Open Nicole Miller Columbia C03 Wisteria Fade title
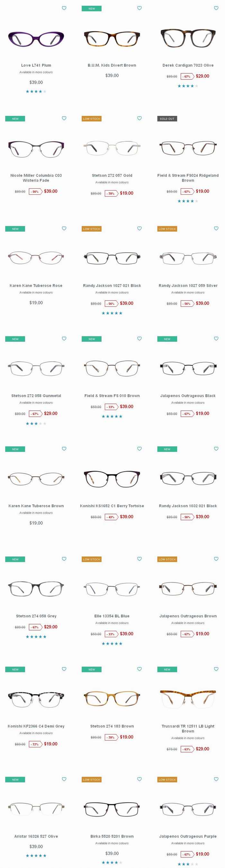Image resolution: width=225 pixels, height=868 pixels. 36,178
